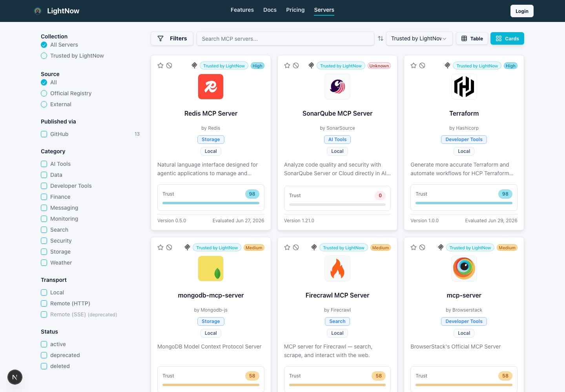Go to the Docs page
Viewport: 565px width, 392px height.
(x=270, y=10)
